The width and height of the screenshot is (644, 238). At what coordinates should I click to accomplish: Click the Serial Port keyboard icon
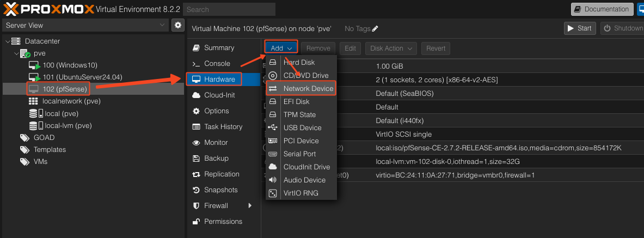[273, 154]
